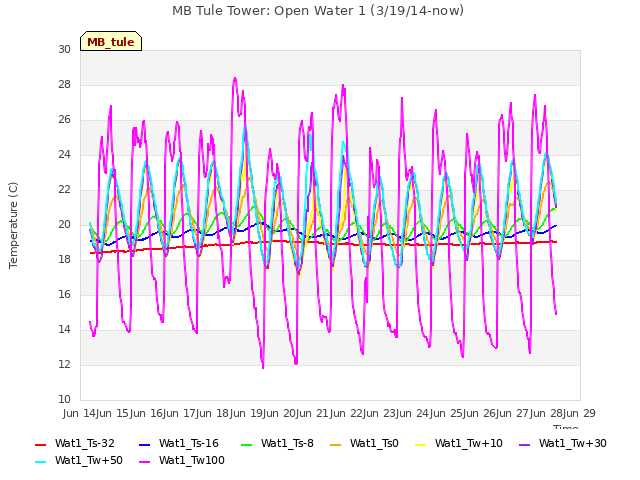Click the Jun 21 x-axis tick label

pos(314,413)
